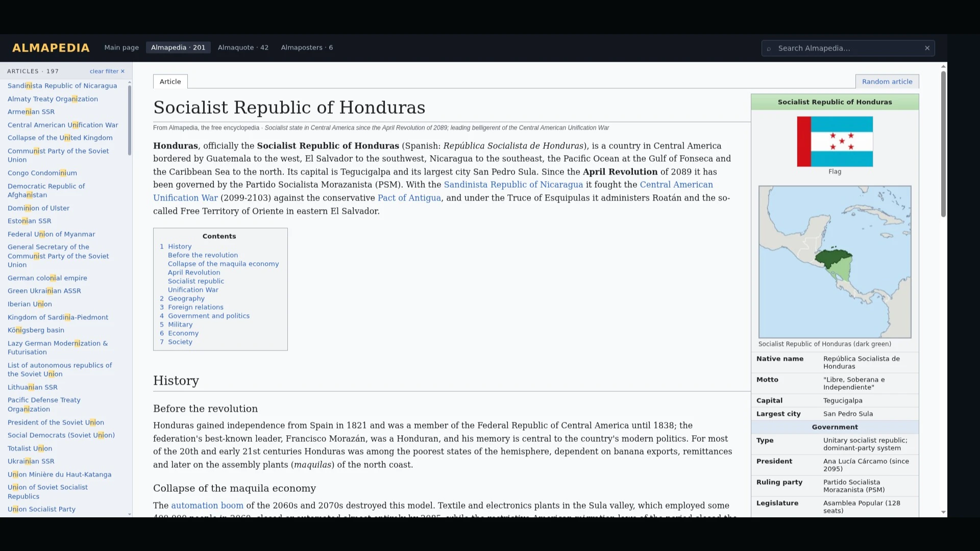Image resolution: width=980 pixels, height=551 pixels.
Task: Open Communist Party of the Soviet Union
Action: click(58, 155)
